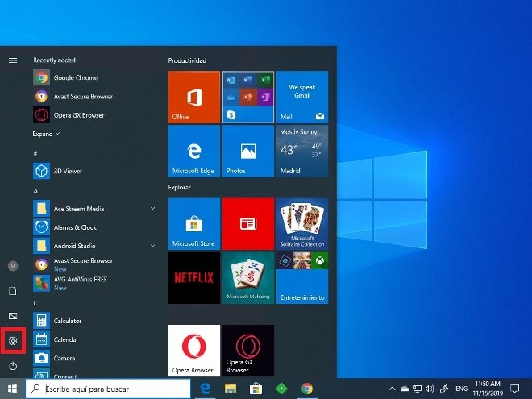532x399 pixels.
Task: Click the network icon in system tray
Action: (x=417, y=389)
